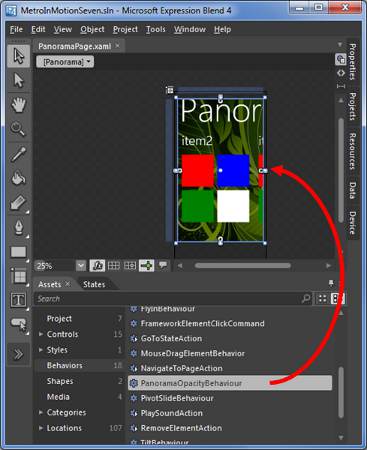
Task: Open the [Panorama] breadcrumb dropdown
Action: tap(65, 62)
